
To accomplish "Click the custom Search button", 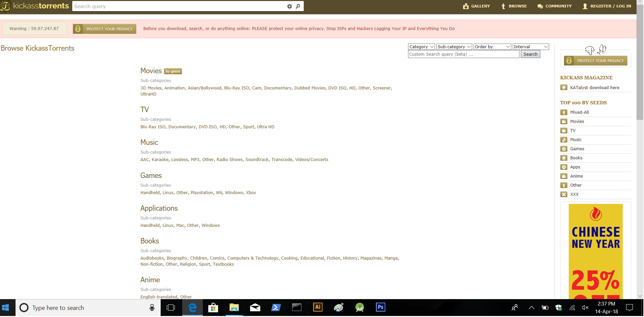I will click(530, 54).
